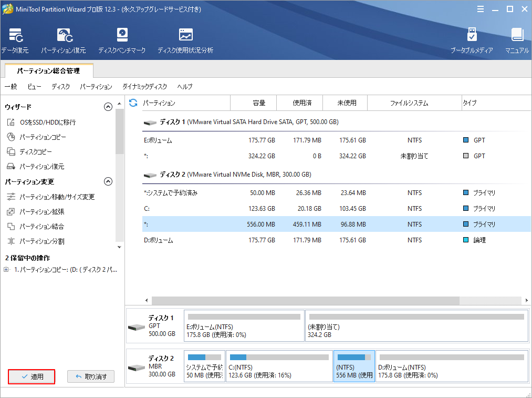The image size is (532, 398).
Task: Open the ダイナミックディスク menu
Action: coord(145,87)
